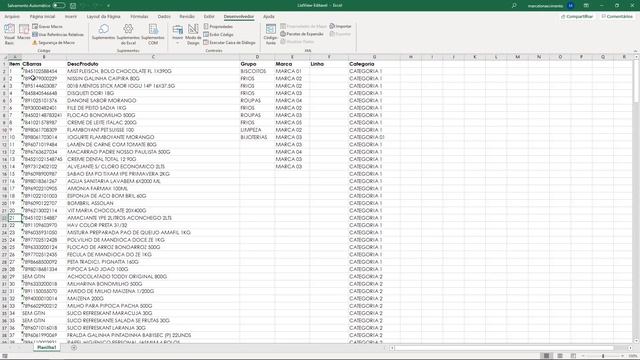Open Suplementos COM dialog
Image resolution: width=640 pixels, height=360 pixels.
(x=153, y=34)
